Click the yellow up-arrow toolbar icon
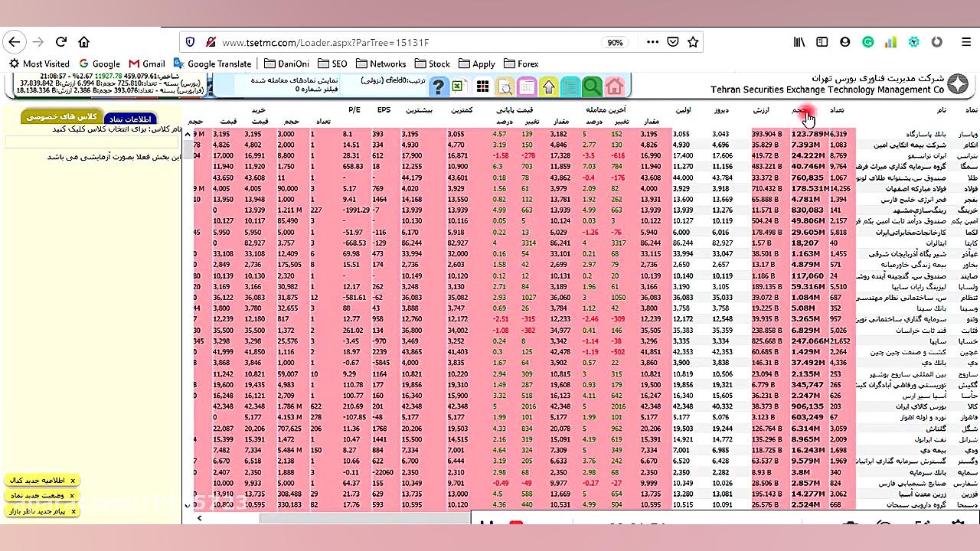Screen dimensions: 980x551 coord(548,86)
